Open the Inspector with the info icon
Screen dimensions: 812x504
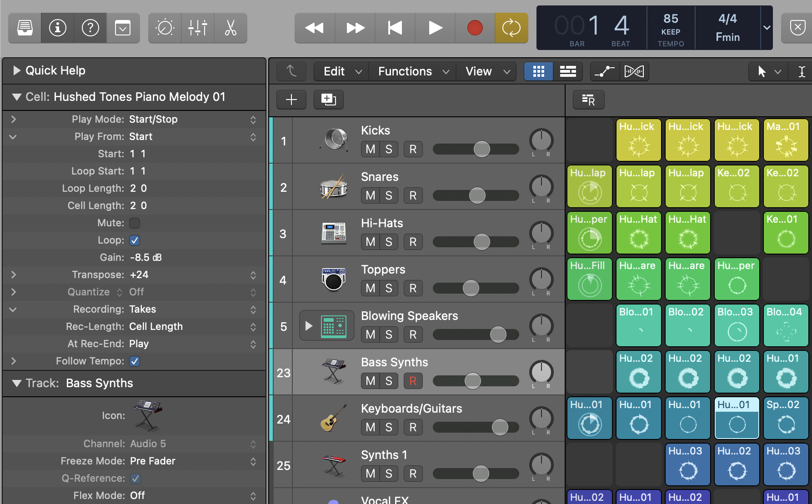[57, 28]
